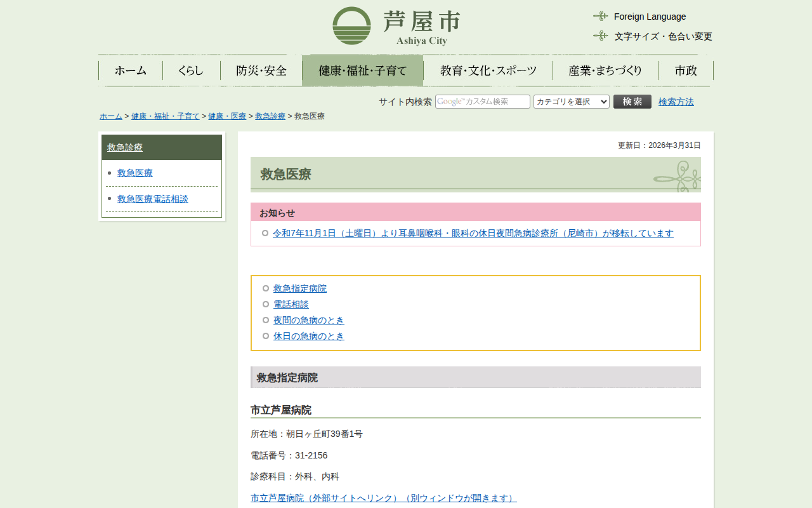Open the 検索方法 help link

pos(676,102)
